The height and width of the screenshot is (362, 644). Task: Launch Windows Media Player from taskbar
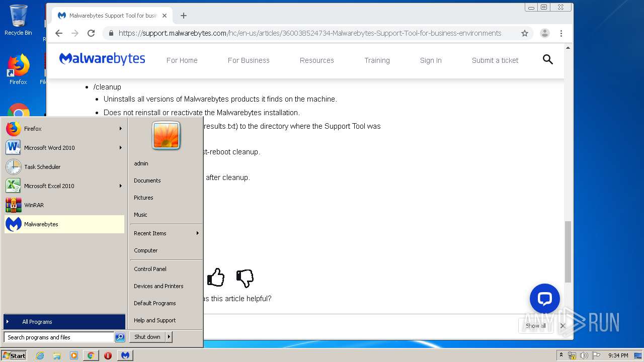(74, 355)
